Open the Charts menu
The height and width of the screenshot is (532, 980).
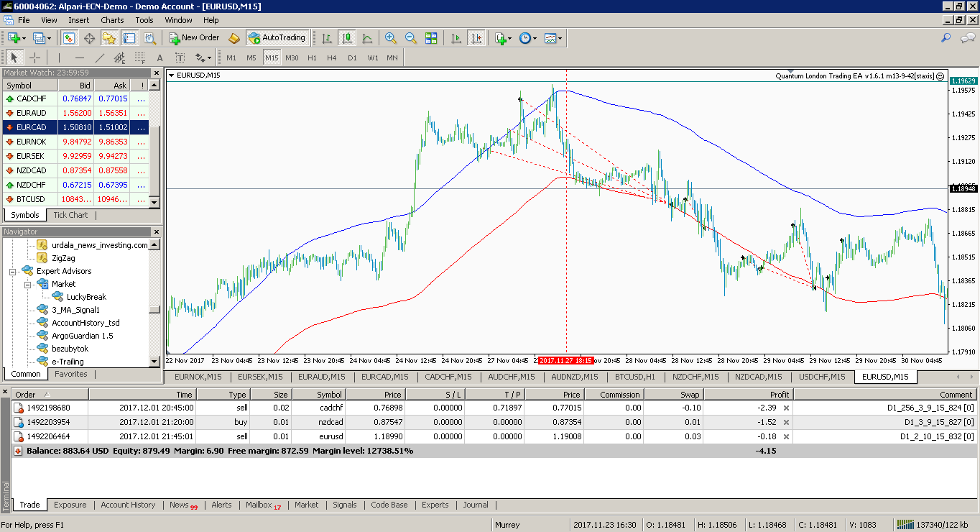(x=112, y=20)
